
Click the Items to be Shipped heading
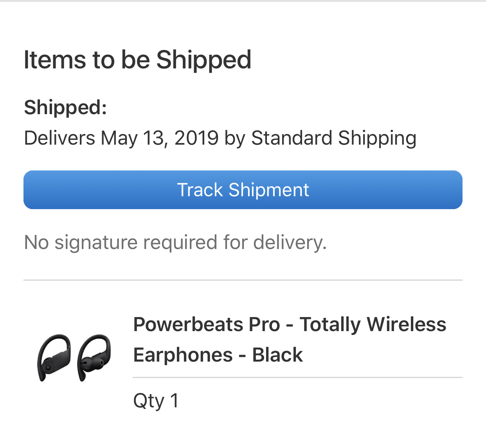(137, 60)
